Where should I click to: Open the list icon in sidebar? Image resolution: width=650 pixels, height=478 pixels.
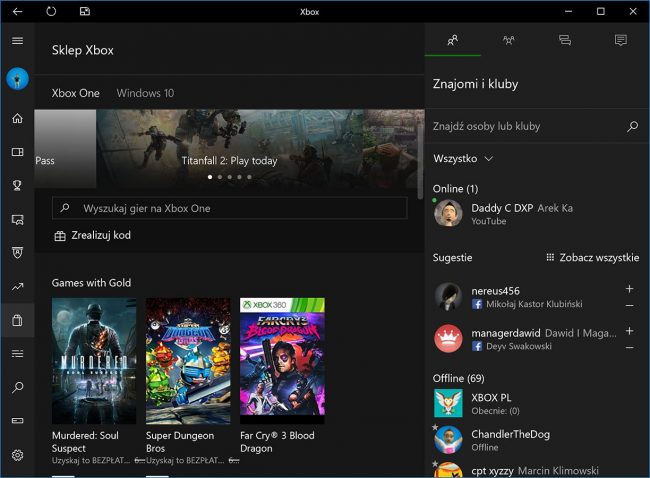pos(17,354)
